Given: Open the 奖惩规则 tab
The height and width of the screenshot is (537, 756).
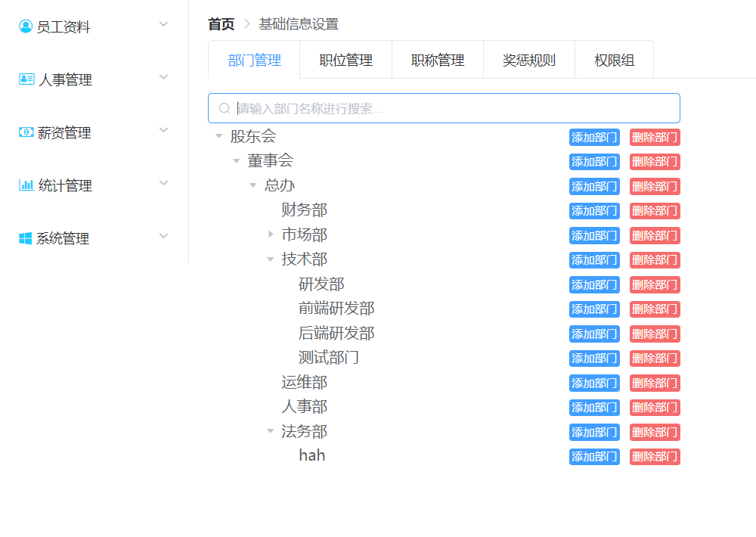Looking at the screenshot, I should [529, 60].
